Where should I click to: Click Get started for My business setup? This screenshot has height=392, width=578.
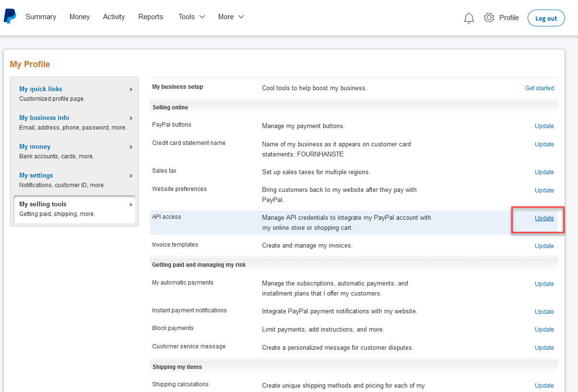point(540,88)
